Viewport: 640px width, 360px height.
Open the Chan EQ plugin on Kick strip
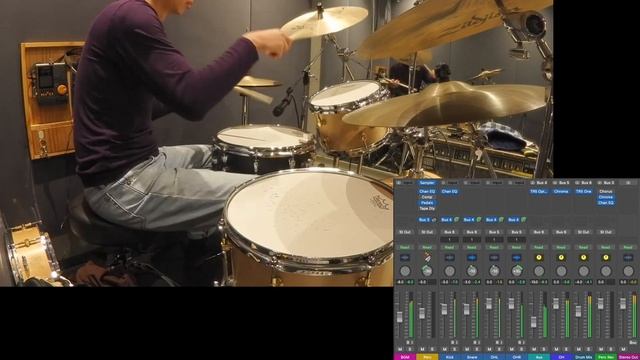click(x=450, y=191)
